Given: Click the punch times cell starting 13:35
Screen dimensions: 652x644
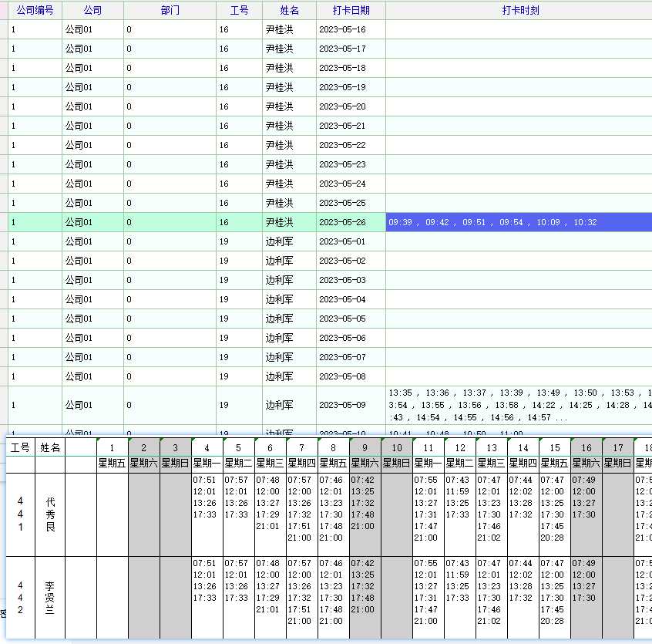Looking at the screenshot, I should point(519,405).
